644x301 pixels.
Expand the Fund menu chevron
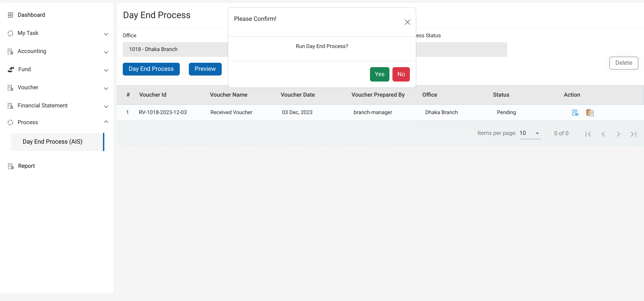click(106, 70)
